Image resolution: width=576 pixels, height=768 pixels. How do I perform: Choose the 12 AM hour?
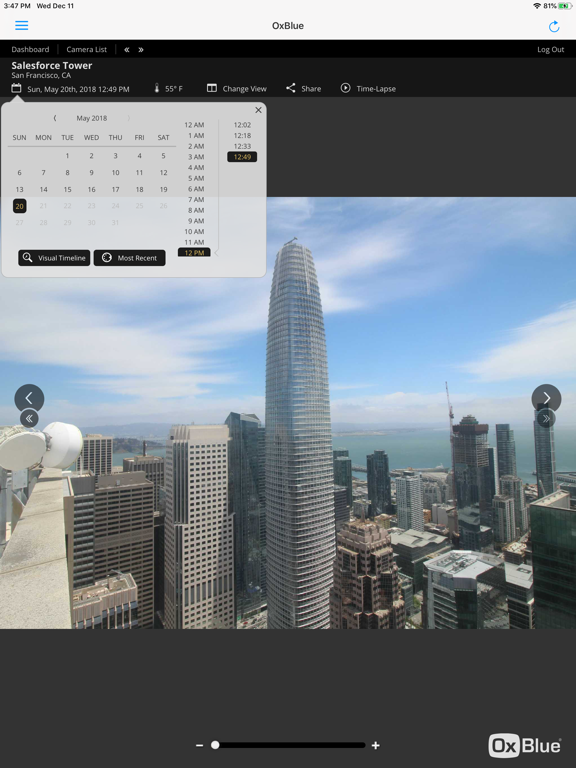coord(194,125)
